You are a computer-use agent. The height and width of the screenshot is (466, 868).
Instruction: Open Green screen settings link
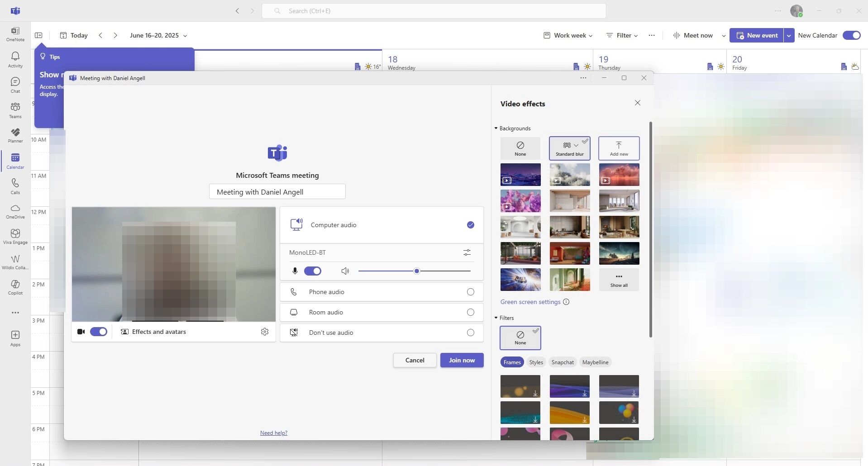coord(530,302)
